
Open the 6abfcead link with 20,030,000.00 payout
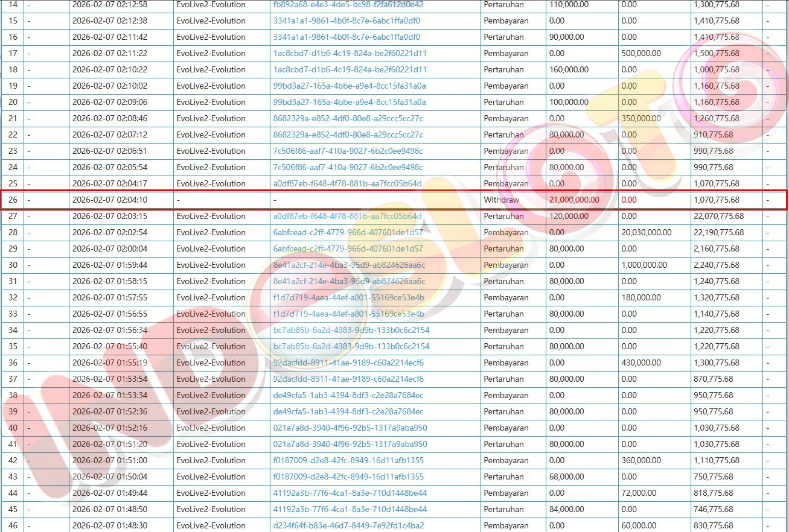point(348,232)
